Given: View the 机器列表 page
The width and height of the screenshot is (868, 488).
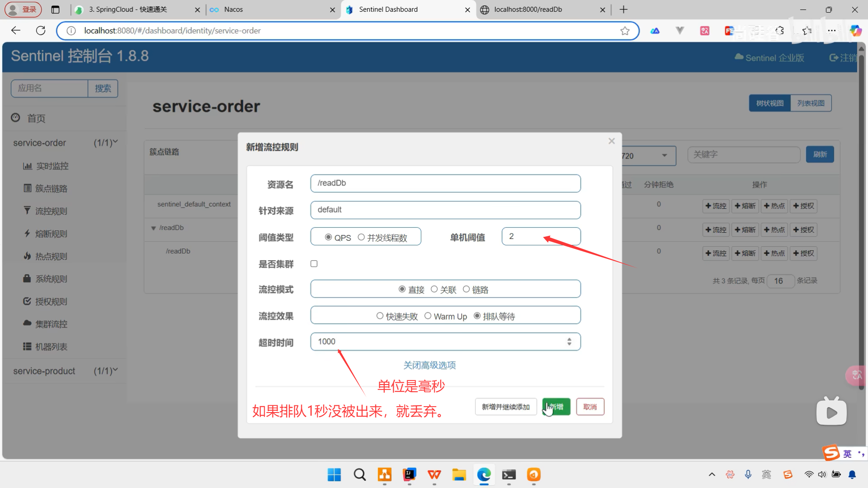Looking at the screenshot, I should (51, 347).
